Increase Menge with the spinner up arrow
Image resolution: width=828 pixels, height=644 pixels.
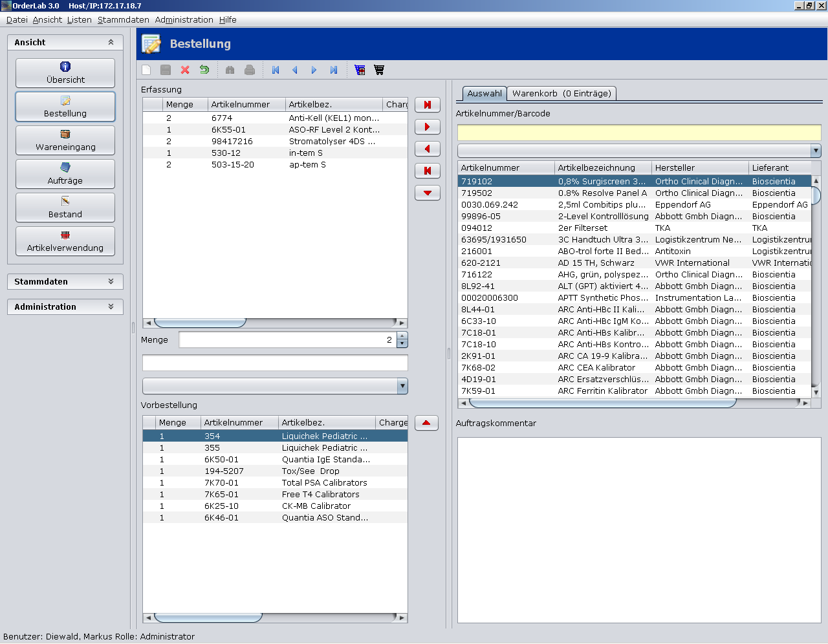(402, 336)
